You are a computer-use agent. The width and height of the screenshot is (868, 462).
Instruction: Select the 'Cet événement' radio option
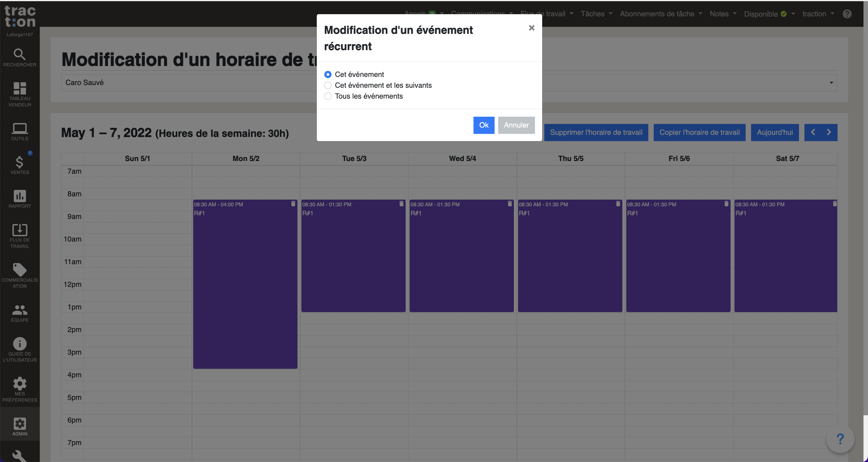[x=328, y=74]
